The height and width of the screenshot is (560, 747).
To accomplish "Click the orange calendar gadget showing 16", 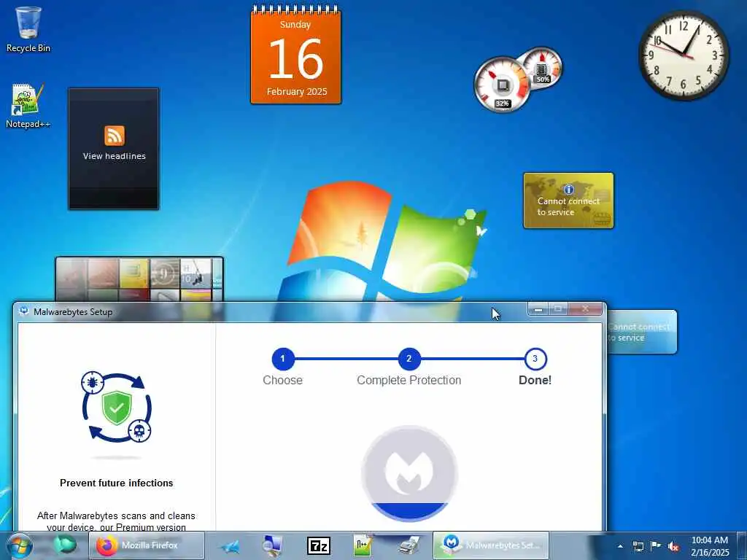I will pyautogui.click(x=296, y=55).
